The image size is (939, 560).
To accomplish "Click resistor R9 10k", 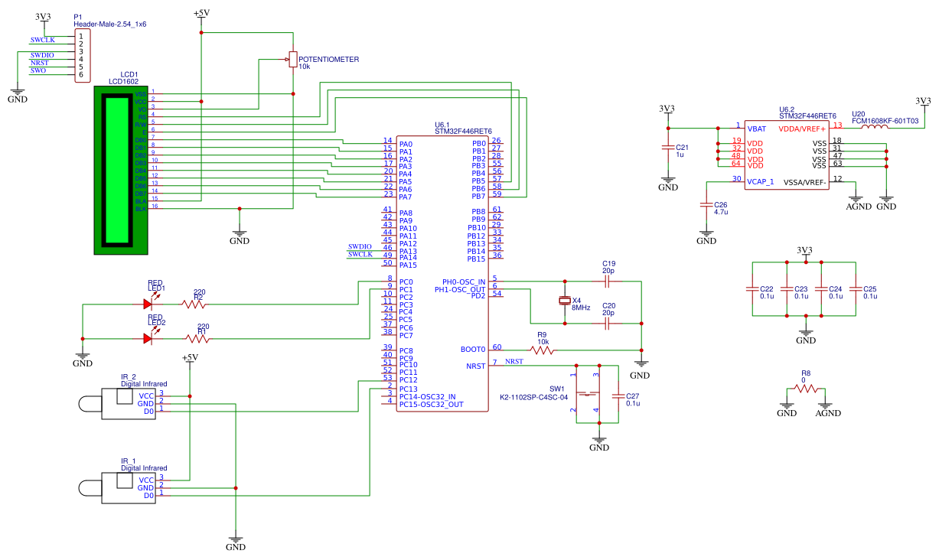I will pyautogui.click(x=541, y=350).
